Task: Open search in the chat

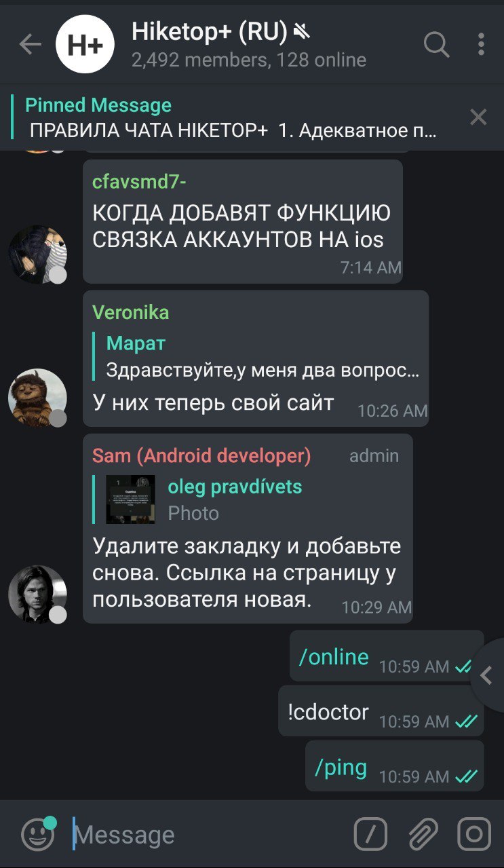Action: [x=436, y=45]
